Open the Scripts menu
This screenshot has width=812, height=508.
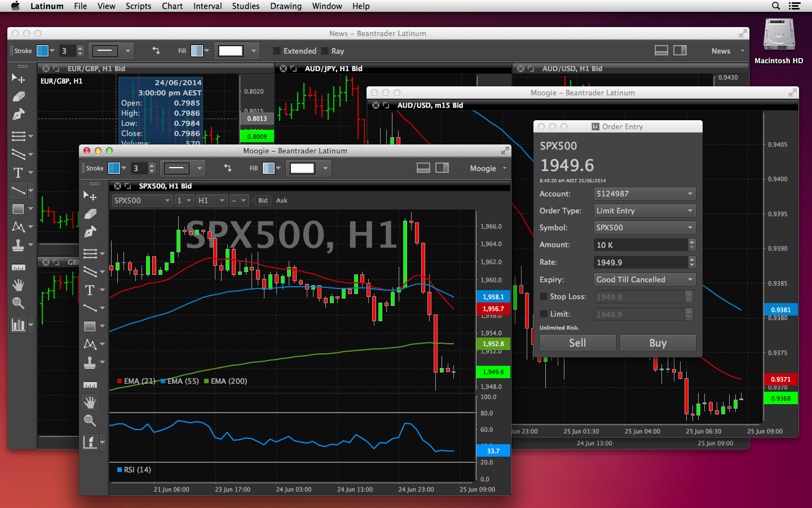[138, 6]
